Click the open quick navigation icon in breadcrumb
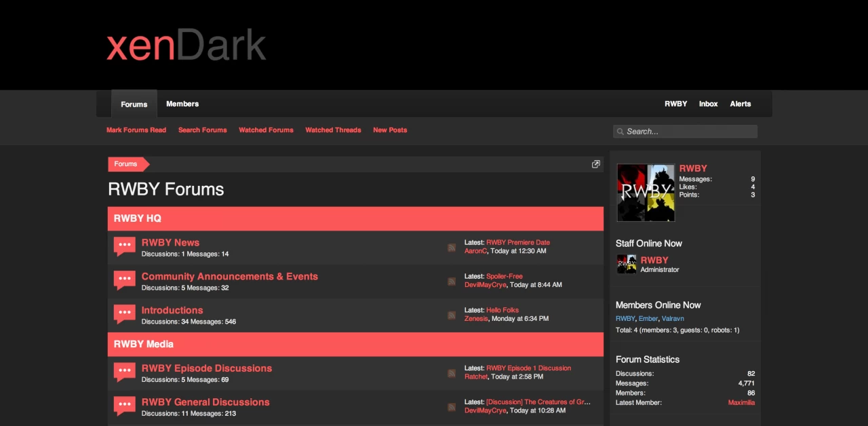The height and width of the screenshot is (426, 868). [595, 164]
